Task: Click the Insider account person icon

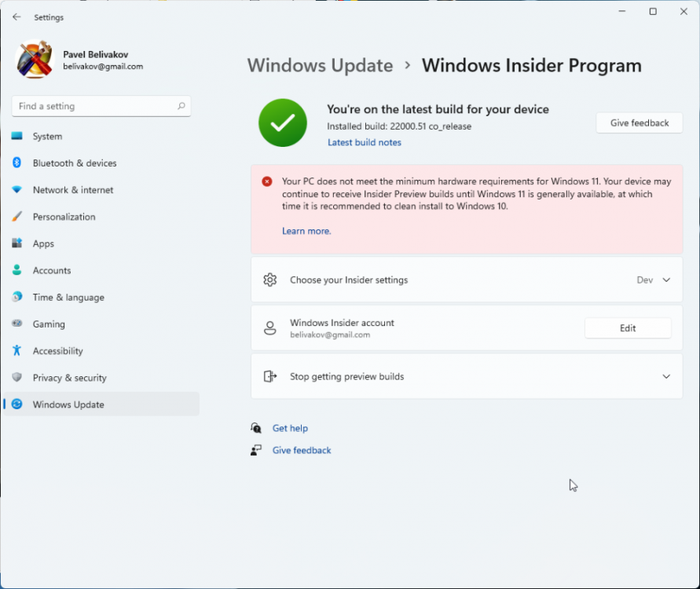Action: (x=269, y=328)
